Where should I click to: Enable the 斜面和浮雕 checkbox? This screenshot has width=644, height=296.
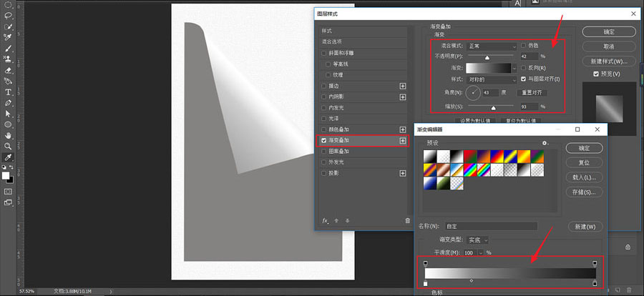click(324, 54)
